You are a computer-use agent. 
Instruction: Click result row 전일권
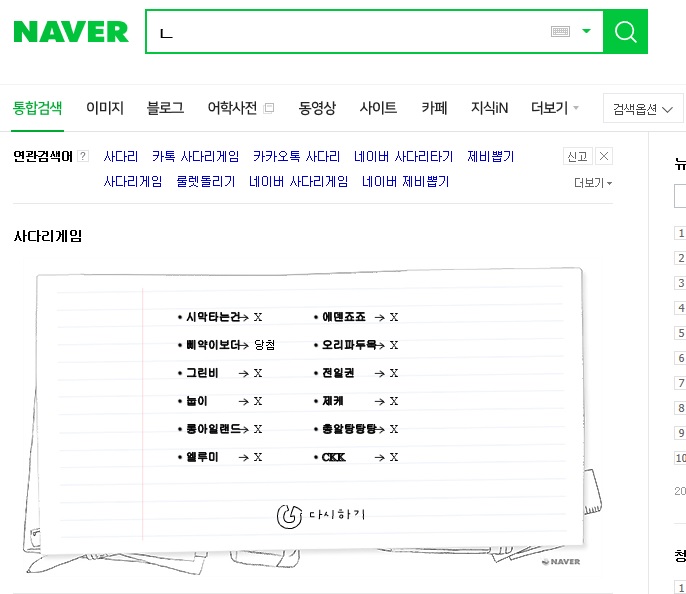pyautogui.click(x=356, y=373)
